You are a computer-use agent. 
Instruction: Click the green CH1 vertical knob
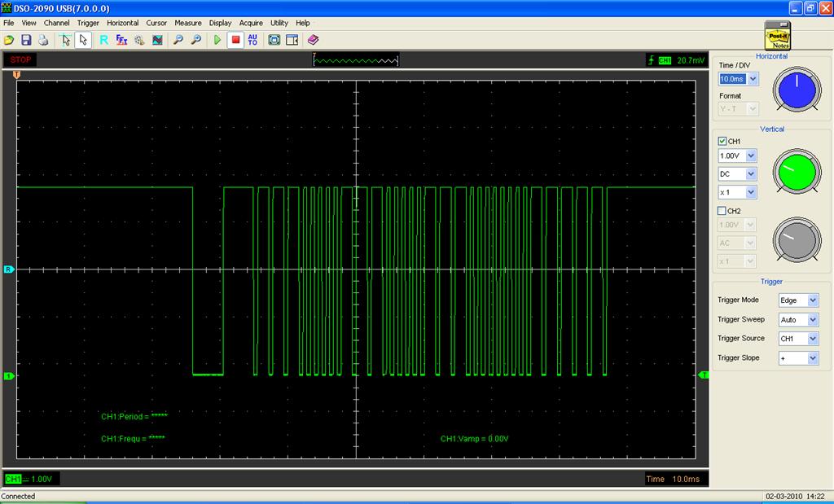tap(797, 171)
